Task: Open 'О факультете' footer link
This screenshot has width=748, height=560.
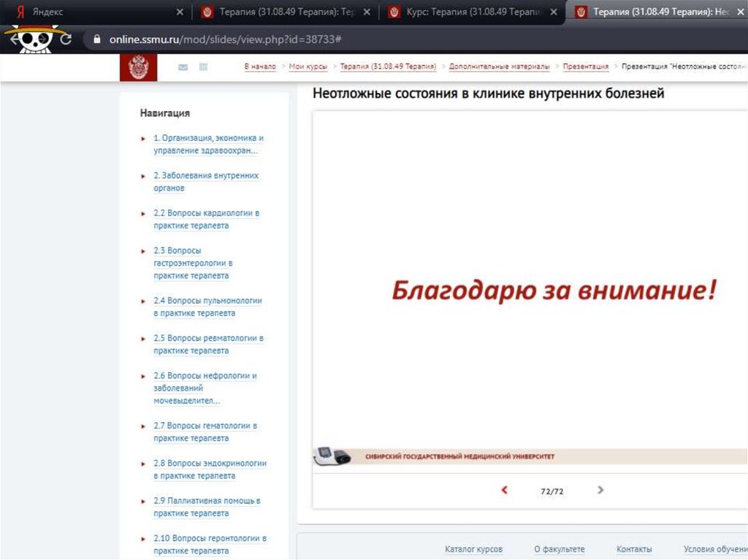Action: point(559,549)
